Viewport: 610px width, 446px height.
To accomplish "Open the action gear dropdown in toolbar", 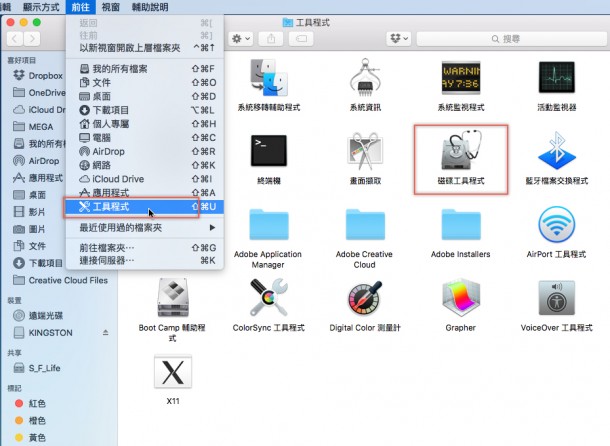I will point(241,39).
